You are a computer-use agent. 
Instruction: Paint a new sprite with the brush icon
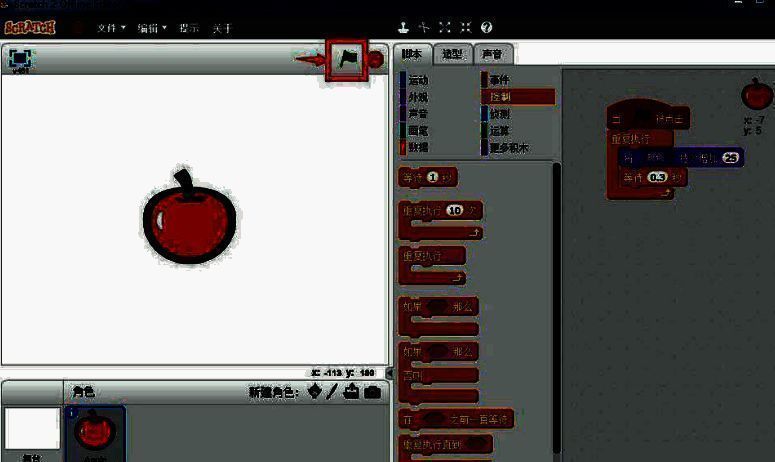coord(332,392)
